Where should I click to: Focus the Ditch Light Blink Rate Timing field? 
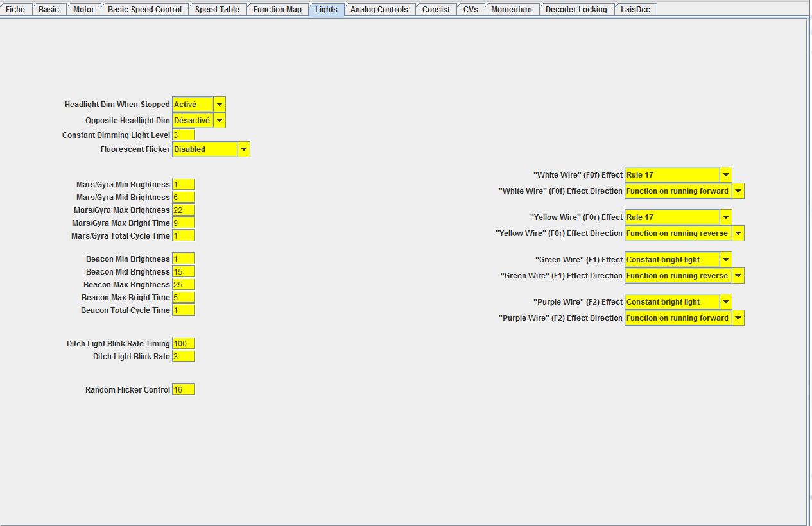[x=184, y=343]
